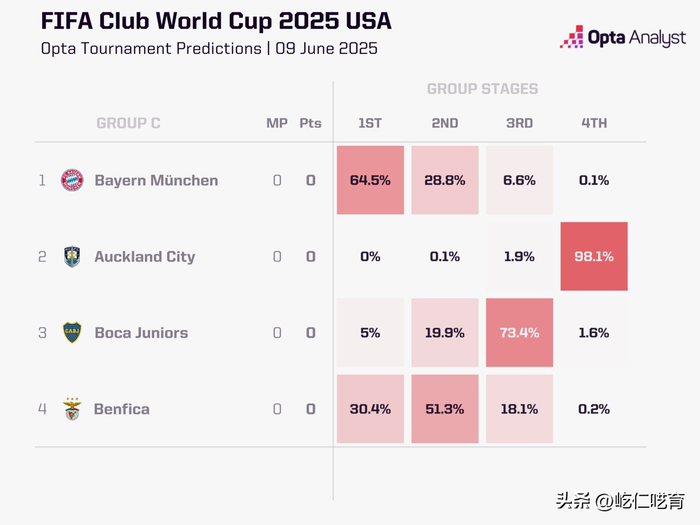This screenshot has width=700, height=525.
Task: Click Auckland City's 98.1% fourth-place cell
Action: pos(594,257)
